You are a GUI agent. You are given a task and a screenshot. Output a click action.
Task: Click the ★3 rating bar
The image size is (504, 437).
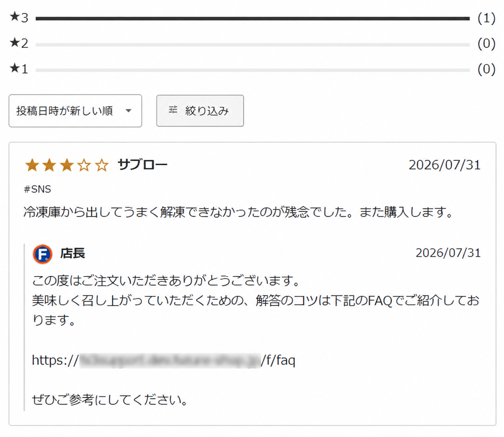(253, 18)
